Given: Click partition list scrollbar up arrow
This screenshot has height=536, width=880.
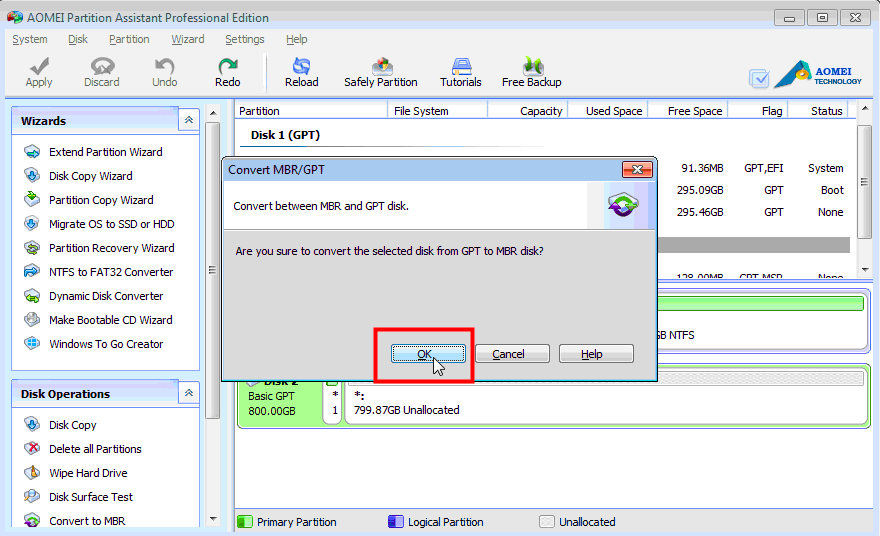Looking at the screenshot, I should coord(865,108).
